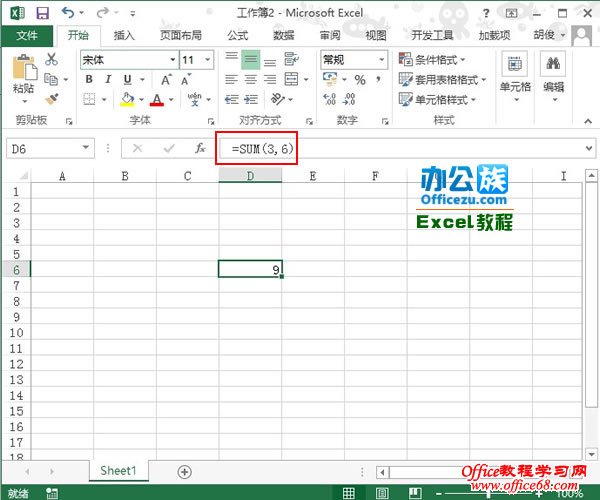Click the Cut scissors icon
This screenshot has height=500, width=600.
(52, 60)
